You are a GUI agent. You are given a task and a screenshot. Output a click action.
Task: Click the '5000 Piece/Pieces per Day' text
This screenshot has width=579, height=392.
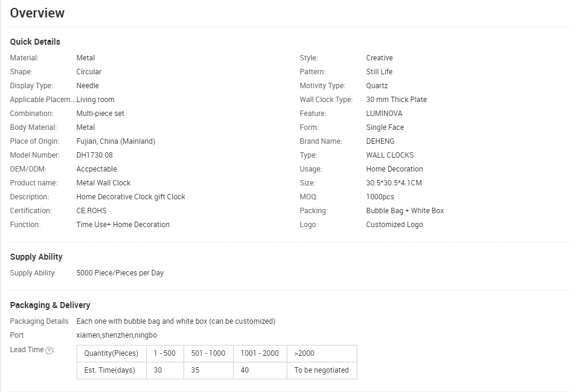click(x=120, y=273)
